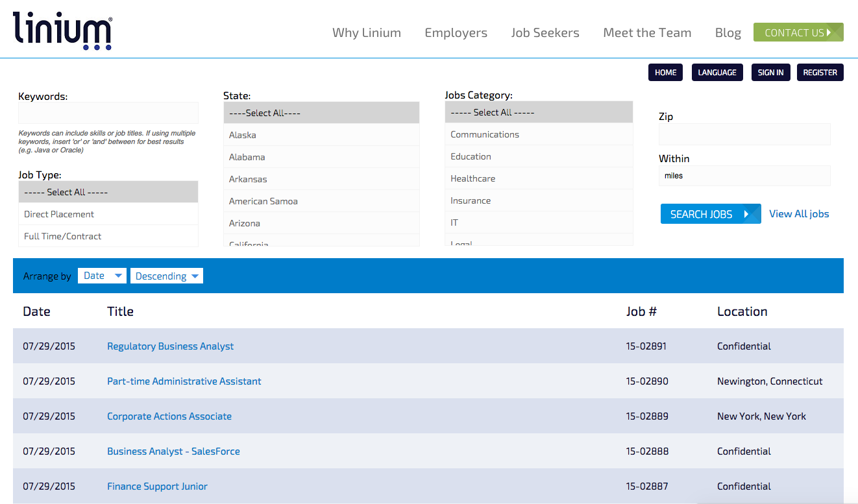Open the Job Seekers menu

coord(545,32)
